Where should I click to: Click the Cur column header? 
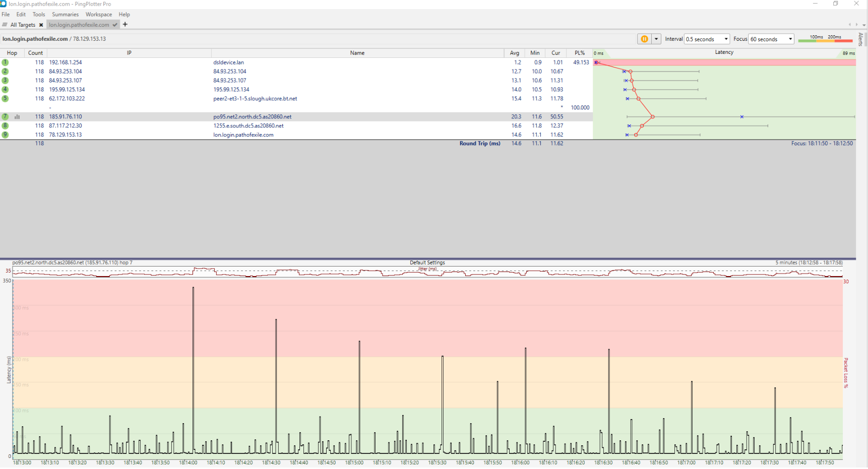pyautogui.click(x=555, y=53)
